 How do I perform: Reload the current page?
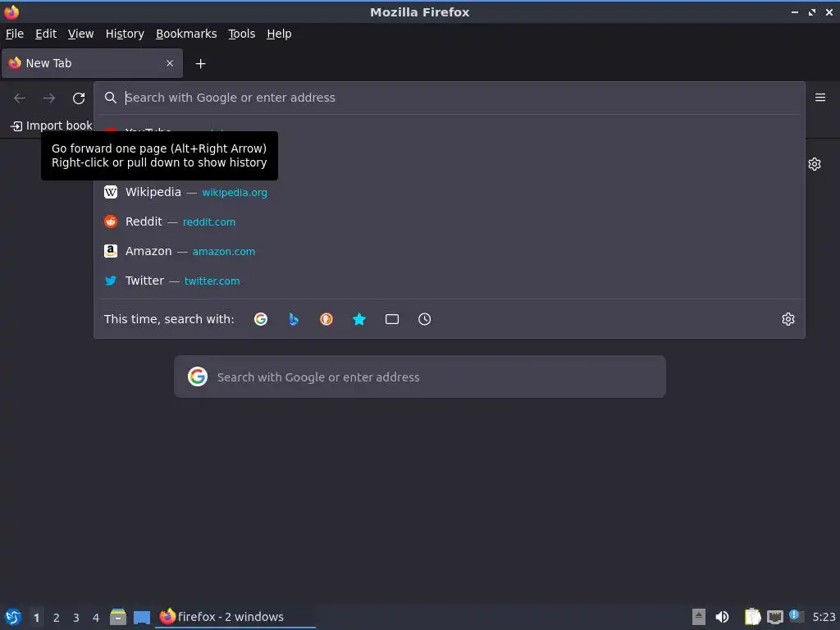(x=79, y=98)
